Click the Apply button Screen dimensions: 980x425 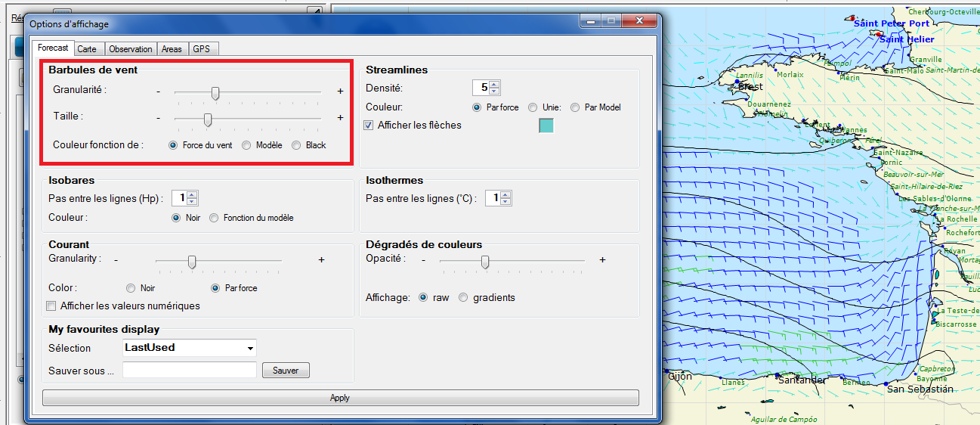(x=340, y=398)
